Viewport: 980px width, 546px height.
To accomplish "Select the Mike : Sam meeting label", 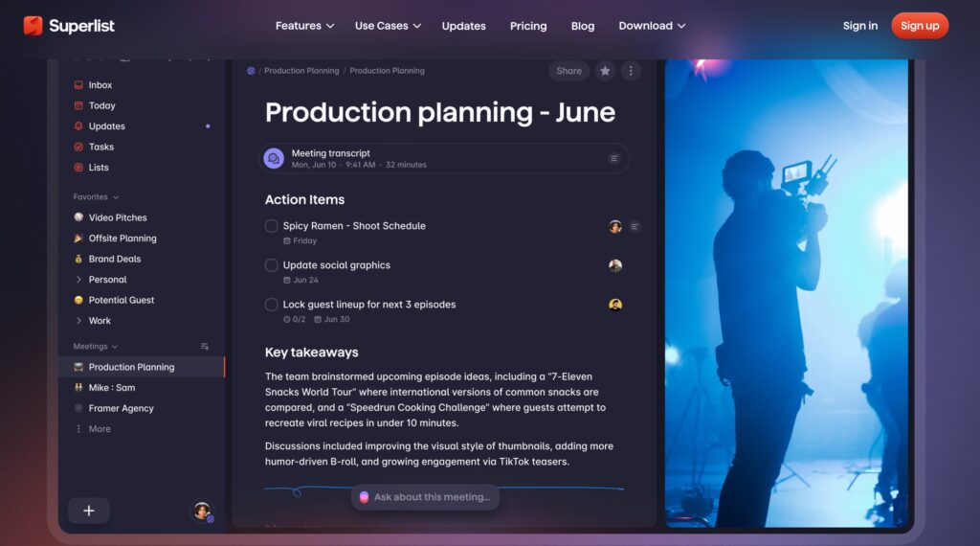I will tap(112, 388).
